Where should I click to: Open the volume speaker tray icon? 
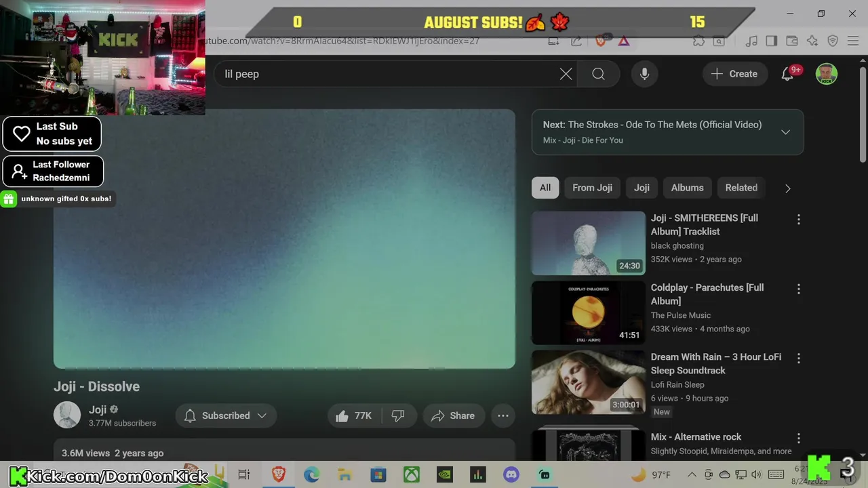pos(756,474)
